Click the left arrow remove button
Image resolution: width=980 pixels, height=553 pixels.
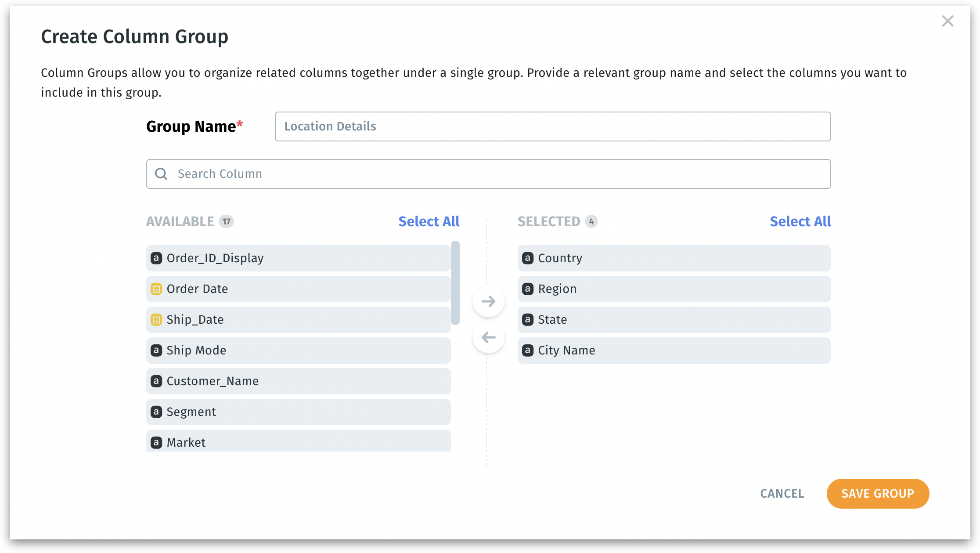click(x=488, y=337)
